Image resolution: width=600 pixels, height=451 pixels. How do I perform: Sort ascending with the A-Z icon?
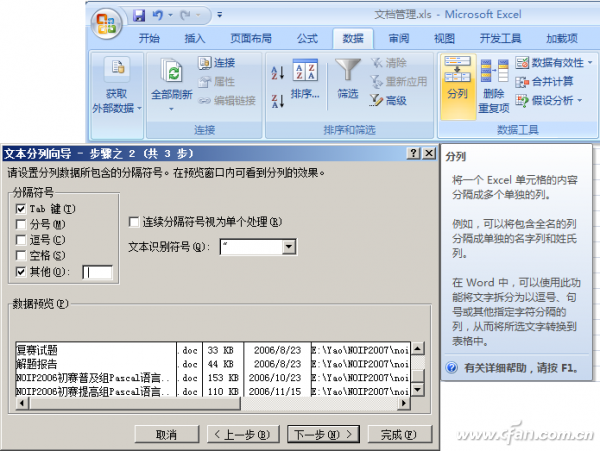[x=278, y=72]
